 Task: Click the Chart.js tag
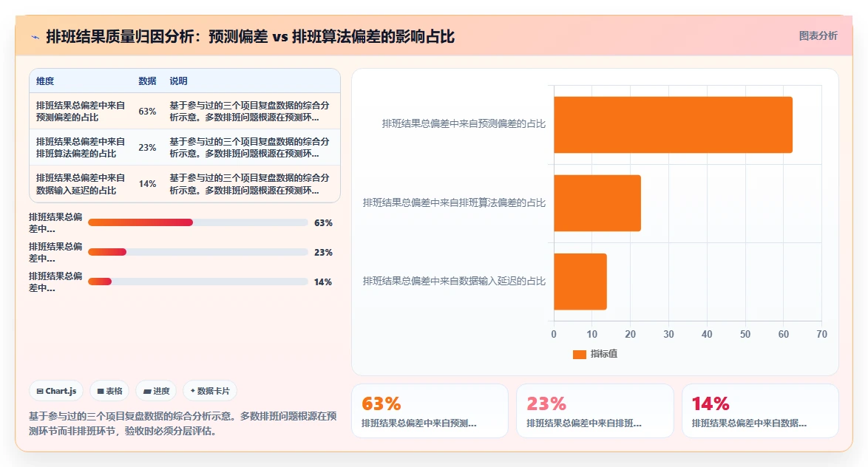coord(56,391)
